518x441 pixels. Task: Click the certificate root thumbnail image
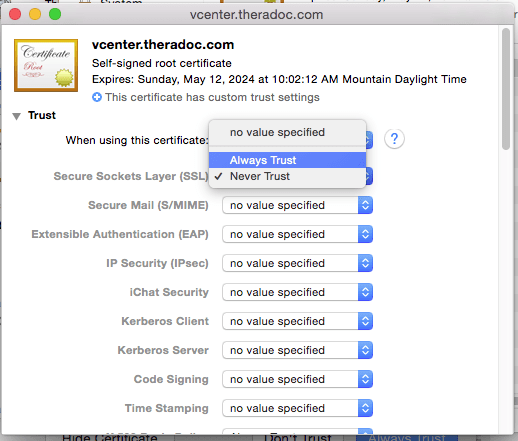click(x=46, y=65)
